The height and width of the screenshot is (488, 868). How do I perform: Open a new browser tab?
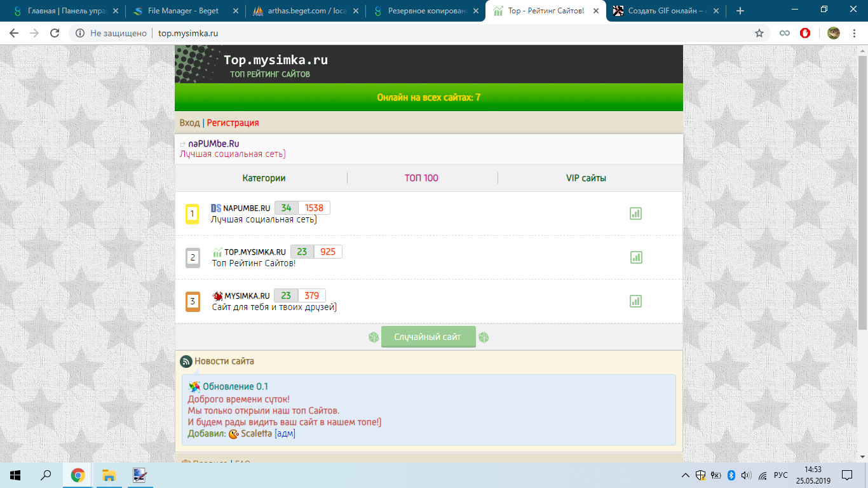[740, 11]
